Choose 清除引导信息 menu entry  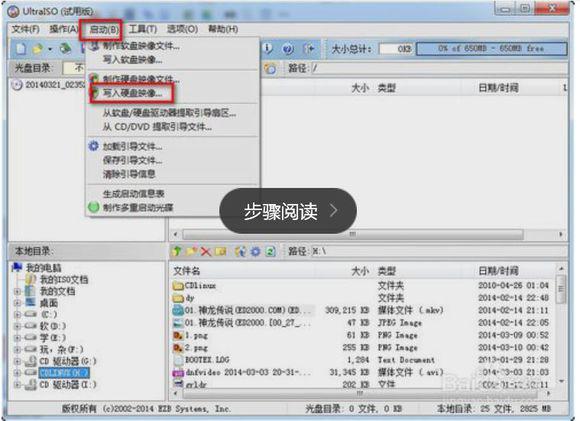pos(129,174)
